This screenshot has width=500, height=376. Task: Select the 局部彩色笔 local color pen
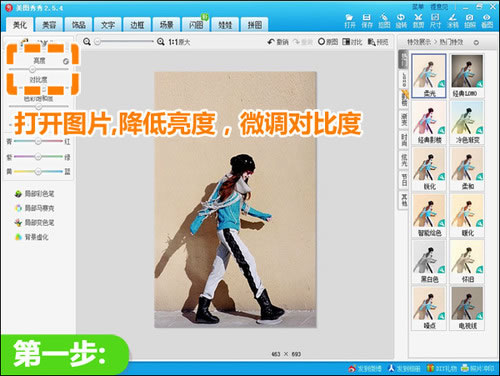[x=34, y=194]
